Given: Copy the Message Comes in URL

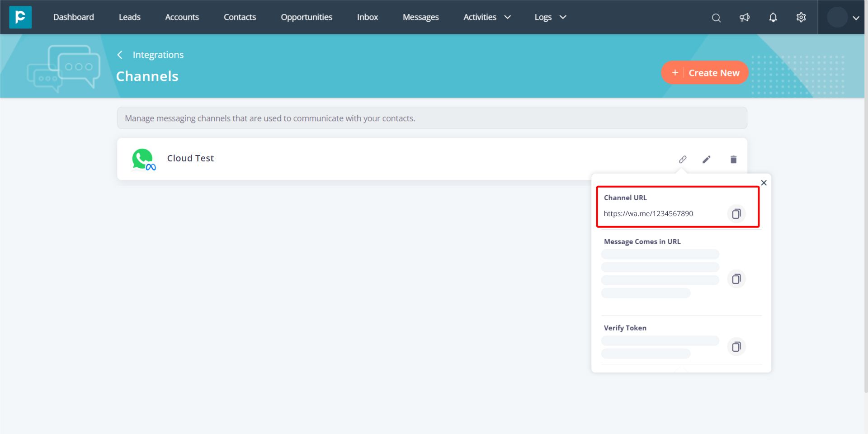Looking at the screenshot, I should click(736, 279).
